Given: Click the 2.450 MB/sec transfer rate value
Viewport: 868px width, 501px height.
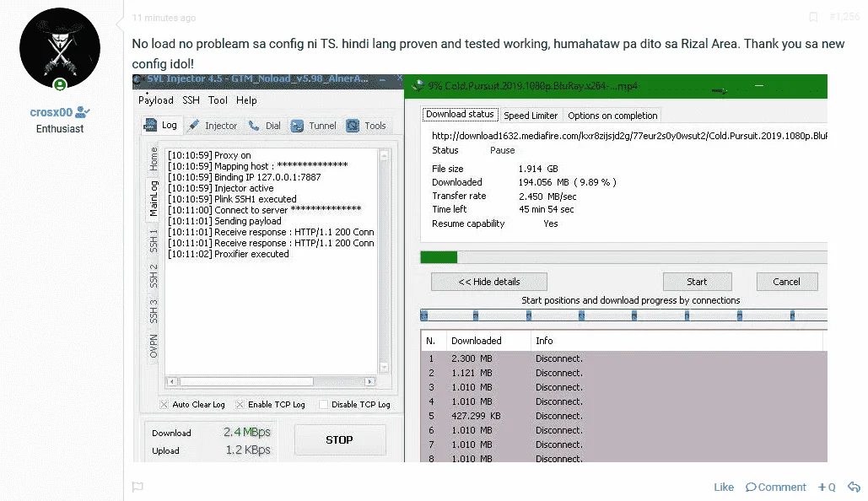Looking at the screenshot, I should (x=547, y=197).
